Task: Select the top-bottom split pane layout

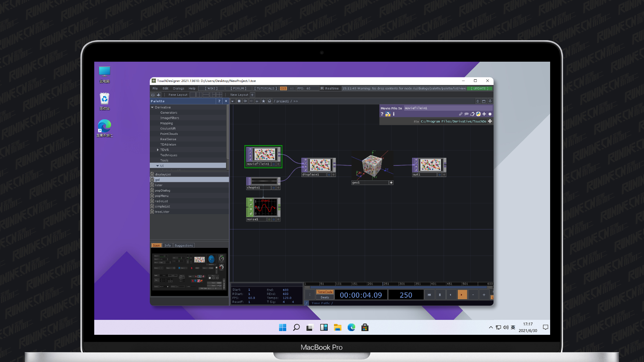Action: click(x=206, y=95)
